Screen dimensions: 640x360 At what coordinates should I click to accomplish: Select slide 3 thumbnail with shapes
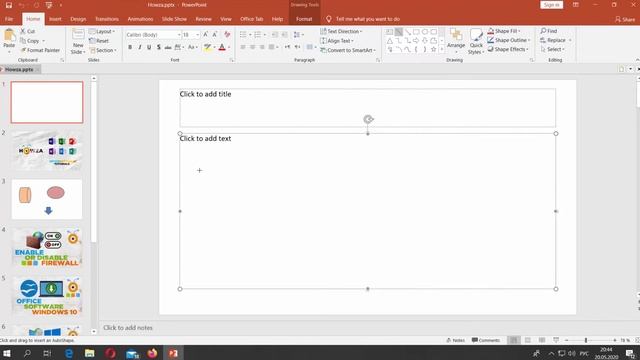click(x=47, y=199)
